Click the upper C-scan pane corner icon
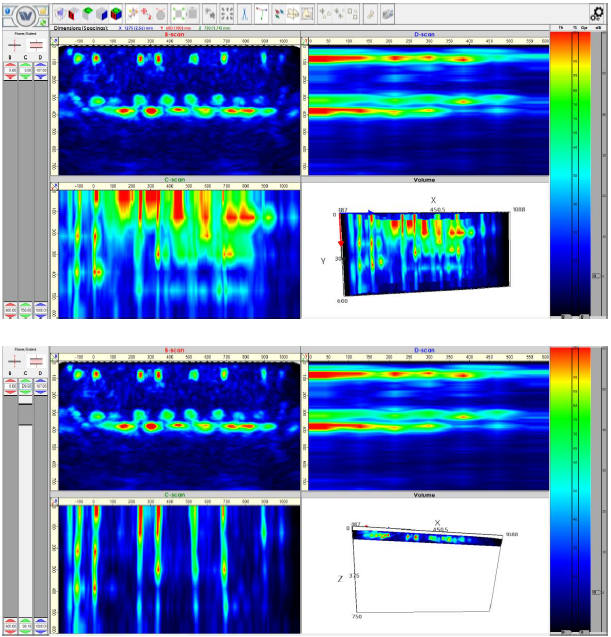611x637 pixels. [x=55, y=186]
